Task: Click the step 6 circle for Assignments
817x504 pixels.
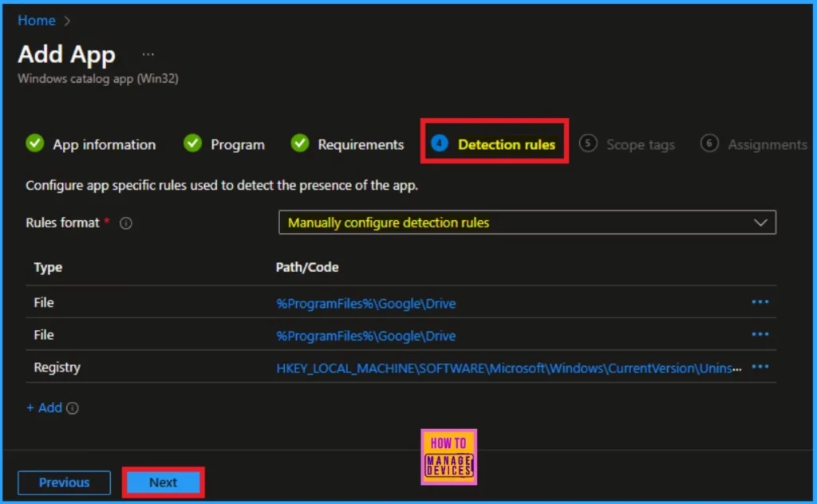Action: click(709, 144)
